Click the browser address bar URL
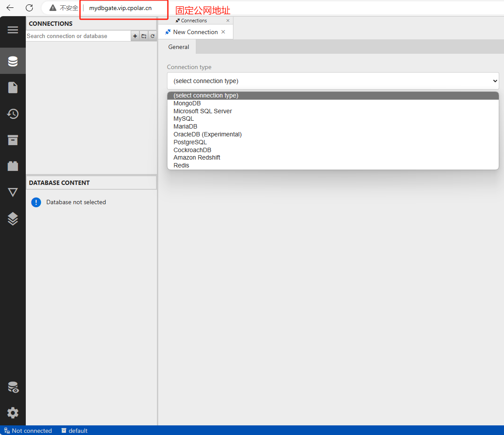Viewport: 504px width, 435px height. pyautogui.click(x=120, y=8)
